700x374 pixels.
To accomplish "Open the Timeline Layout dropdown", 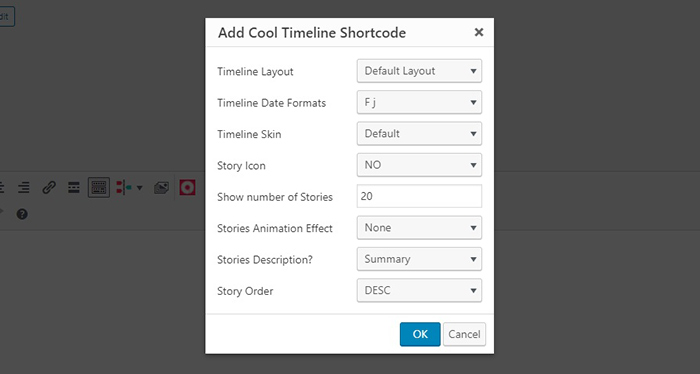I will pos(419,71).
